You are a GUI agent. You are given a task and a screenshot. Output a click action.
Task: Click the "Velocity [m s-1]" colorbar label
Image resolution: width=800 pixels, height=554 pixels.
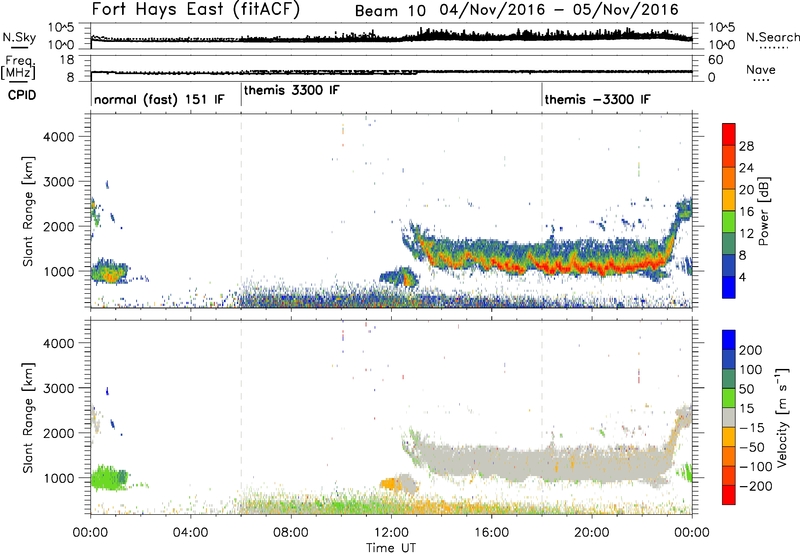tap(782, 417)
